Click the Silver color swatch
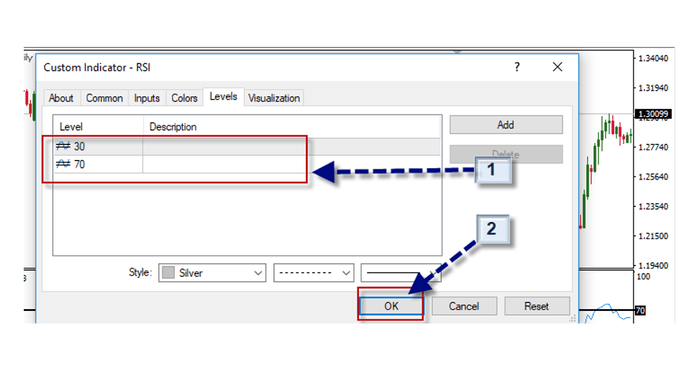Image resolution: width=700 pixels, height=370 pixels. (168, 273)
